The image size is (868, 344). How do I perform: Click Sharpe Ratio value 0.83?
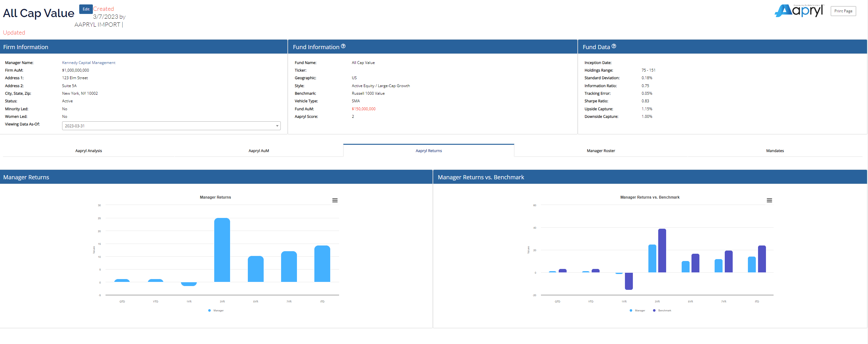(x=645, y=101)
